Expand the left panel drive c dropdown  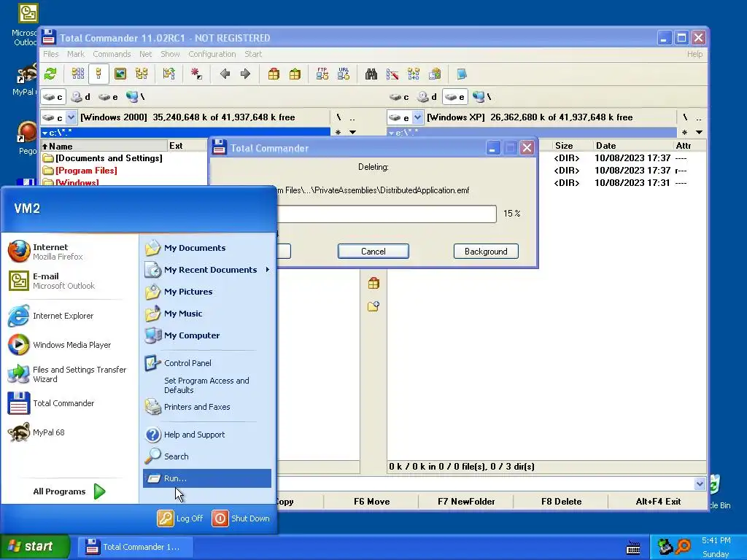[x=71, y=117]
